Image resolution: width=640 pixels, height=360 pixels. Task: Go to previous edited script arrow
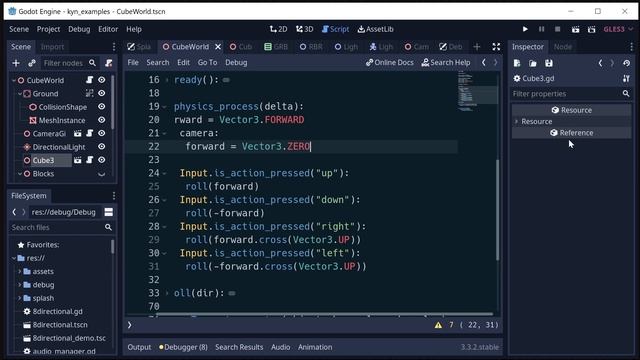(x=484, y=62)
